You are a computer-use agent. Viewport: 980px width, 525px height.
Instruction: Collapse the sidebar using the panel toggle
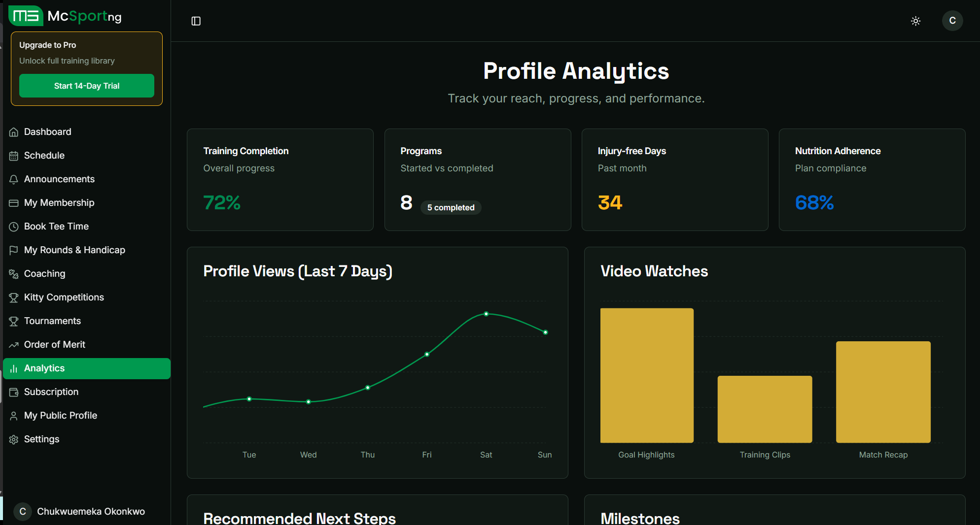[x=196, y=21]
